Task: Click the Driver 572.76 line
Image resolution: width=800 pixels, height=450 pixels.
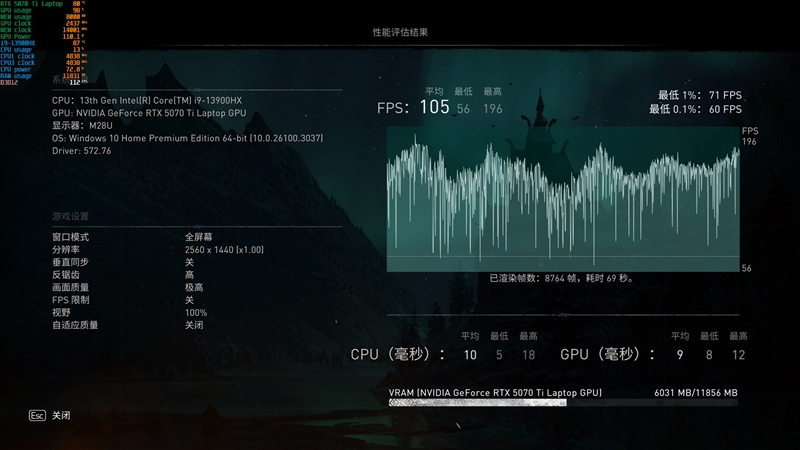Action: coord(82,151)
